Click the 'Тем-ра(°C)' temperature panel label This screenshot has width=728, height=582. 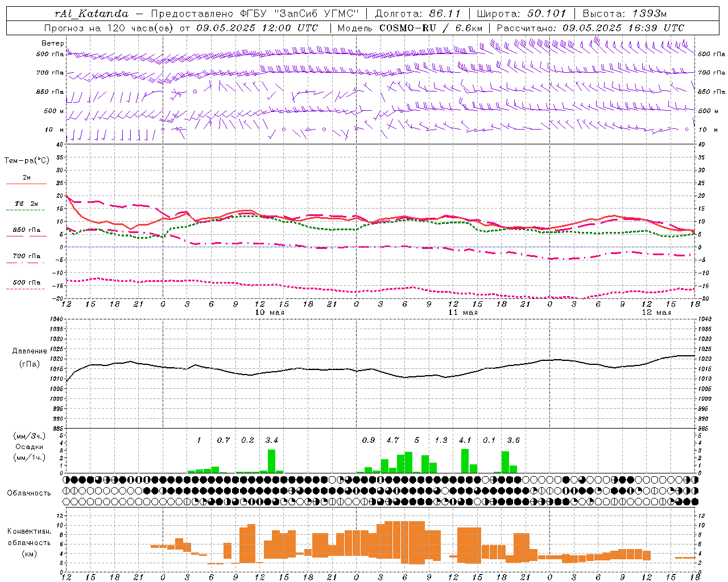pyautogui.click(x=27, y=161)
